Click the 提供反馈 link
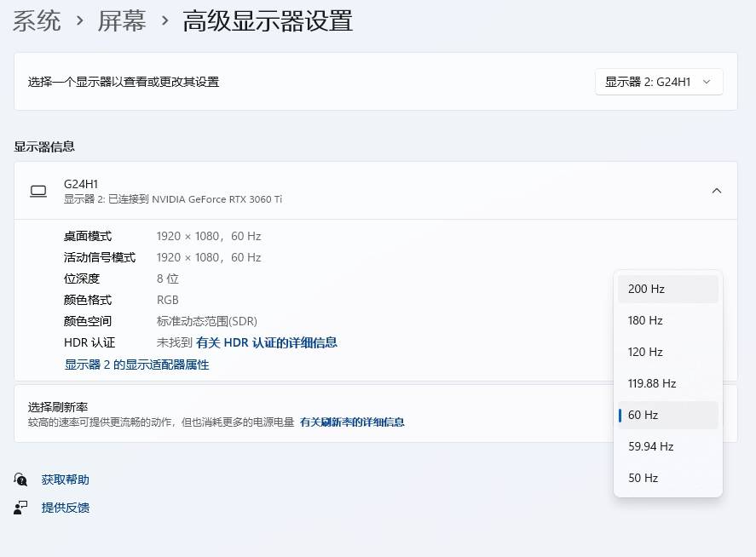This screenshot has height=557, width=756. coord(66,508)
